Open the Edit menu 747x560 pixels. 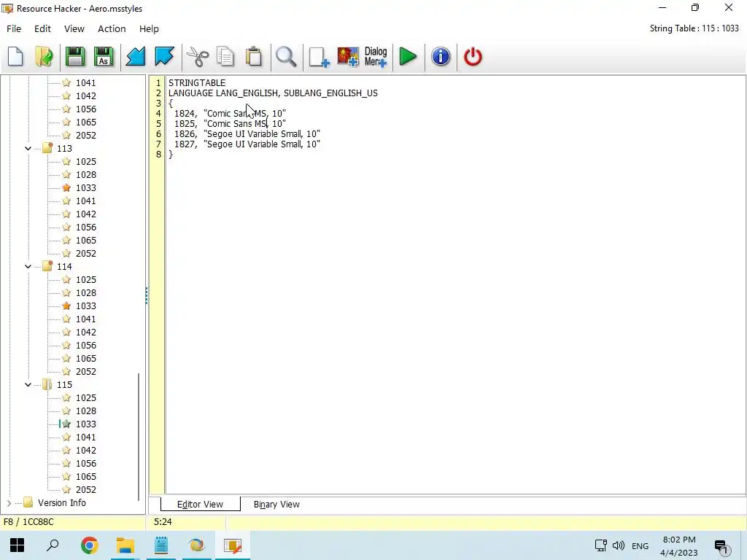tap(42, 28)
